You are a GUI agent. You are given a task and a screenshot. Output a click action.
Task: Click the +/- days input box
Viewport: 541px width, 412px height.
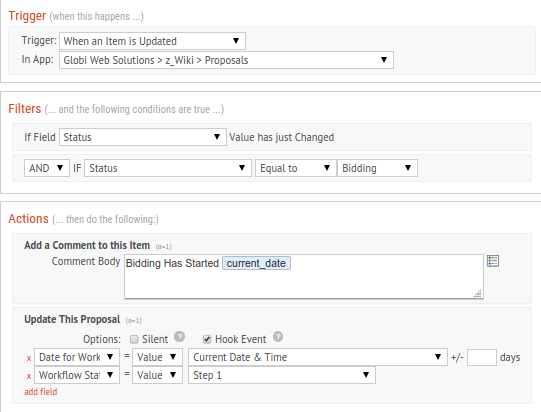coord(482,357)
